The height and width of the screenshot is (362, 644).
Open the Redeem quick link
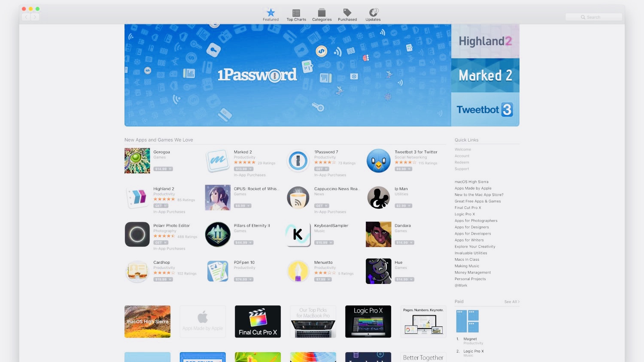pos(462,163)
